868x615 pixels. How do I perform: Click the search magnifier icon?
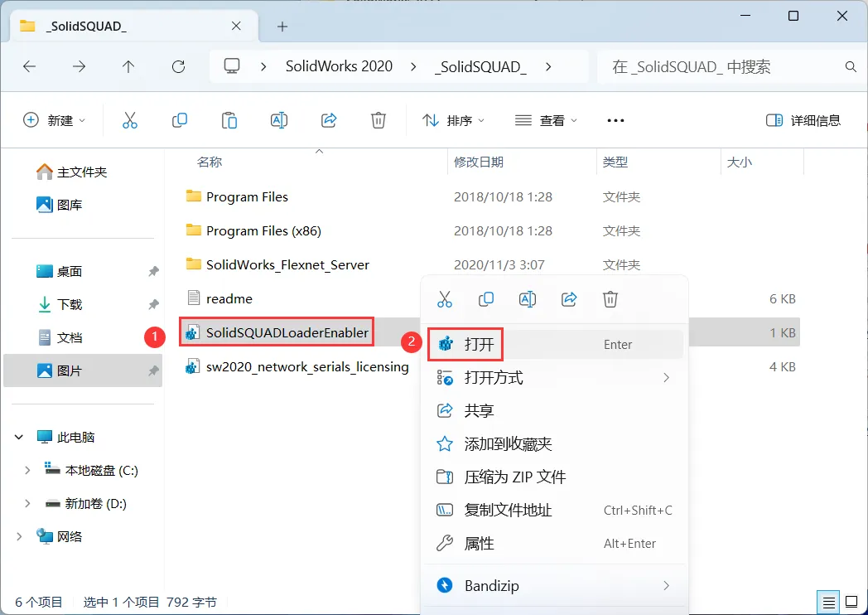click(x=851, y=67)
